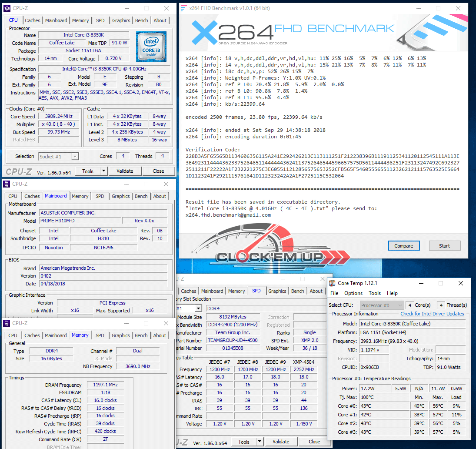Expand the Tools dropdown arrow in the top CPU-Z window

(x=103, y=171)
